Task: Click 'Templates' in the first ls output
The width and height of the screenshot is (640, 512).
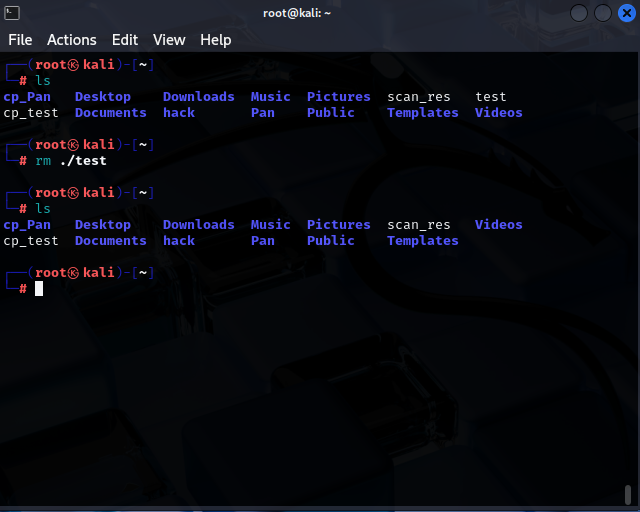Action: point(423,113)
